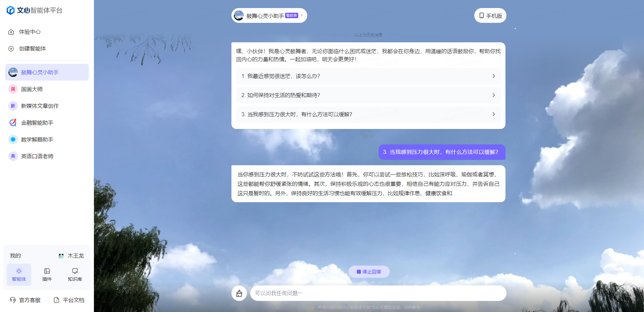
Task: Click the pink 国 avatar icon
Action: [x=13, y=89]
